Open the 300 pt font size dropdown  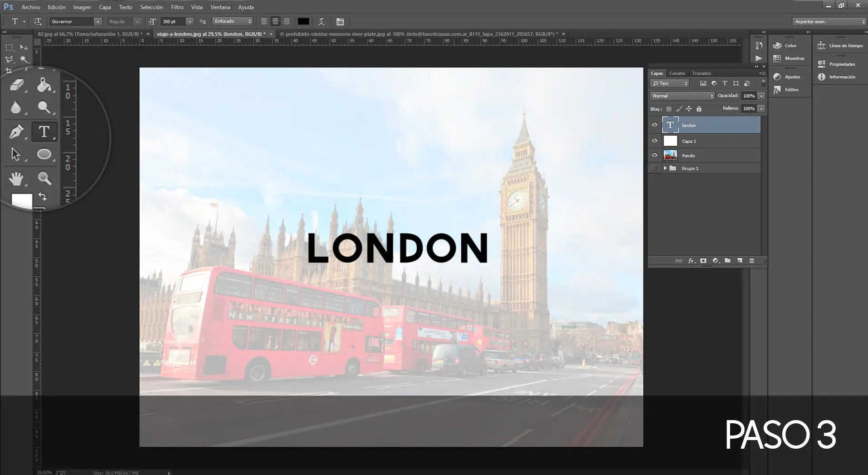(190, 21)
